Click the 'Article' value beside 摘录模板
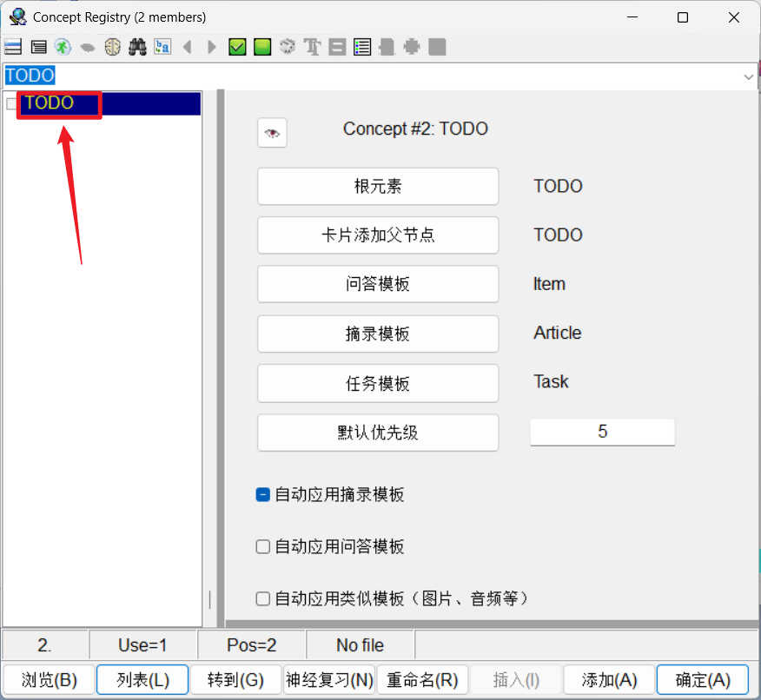The image size is (761, 700). (557, 333)
